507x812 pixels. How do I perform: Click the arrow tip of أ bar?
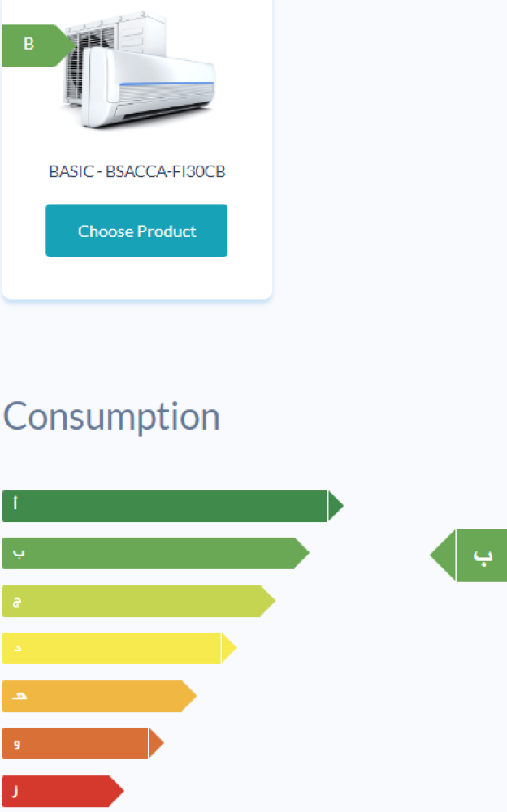336,506
